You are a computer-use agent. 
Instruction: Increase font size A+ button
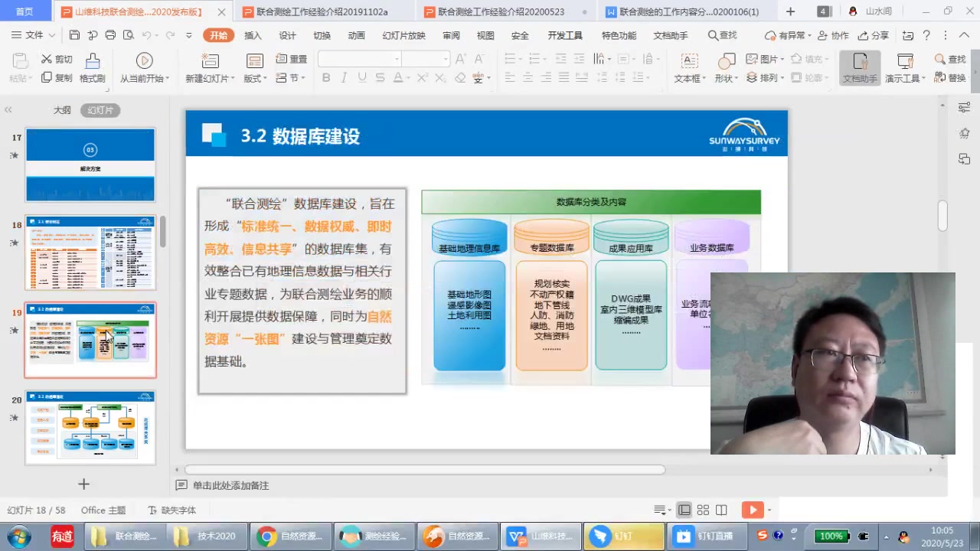(x=460, y=59)
